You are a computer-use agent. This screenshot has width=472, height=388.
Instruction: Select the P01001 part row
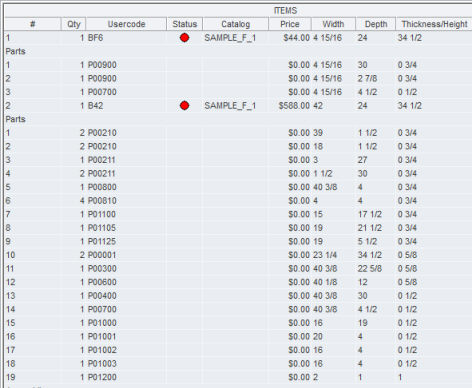point(238,336)
